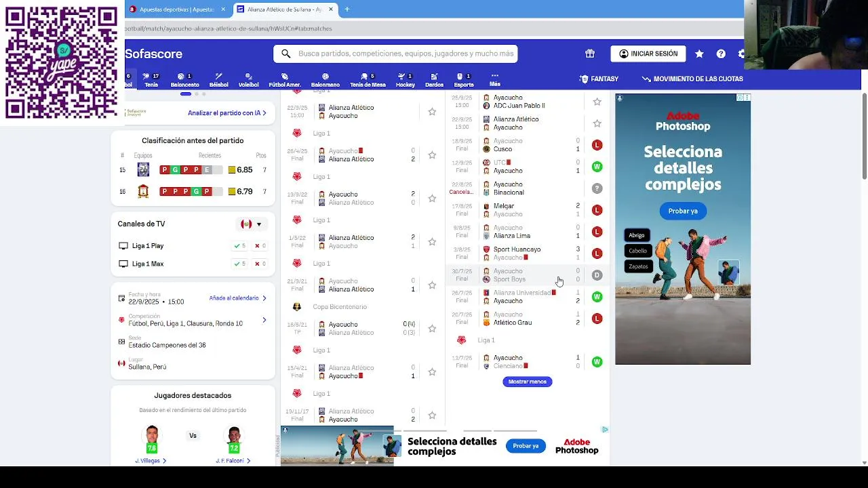The height and width of the screenshot is (488, 868).
Task: Open the help question mark icon
Action: click(x=721, y=54)
